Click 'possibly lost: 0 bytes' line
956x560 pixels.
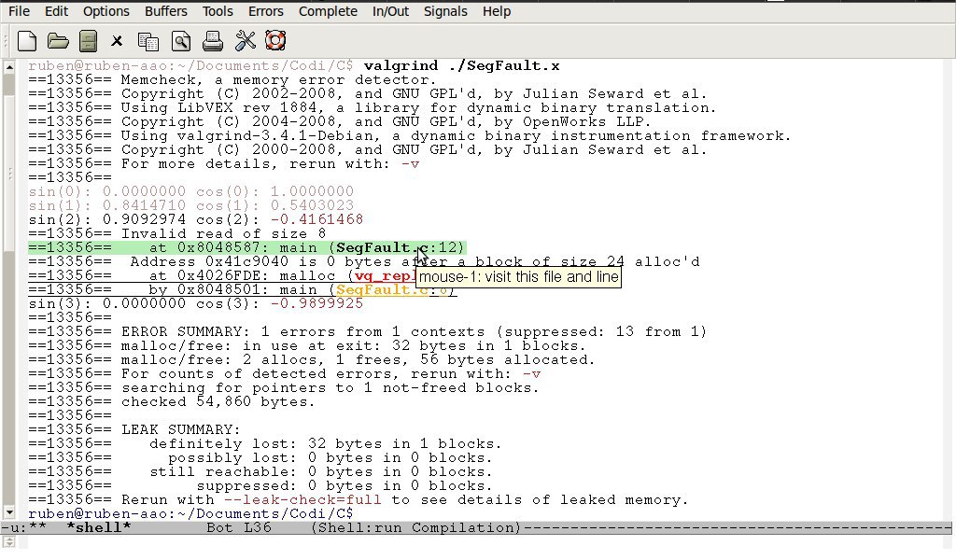pos(260,458)
